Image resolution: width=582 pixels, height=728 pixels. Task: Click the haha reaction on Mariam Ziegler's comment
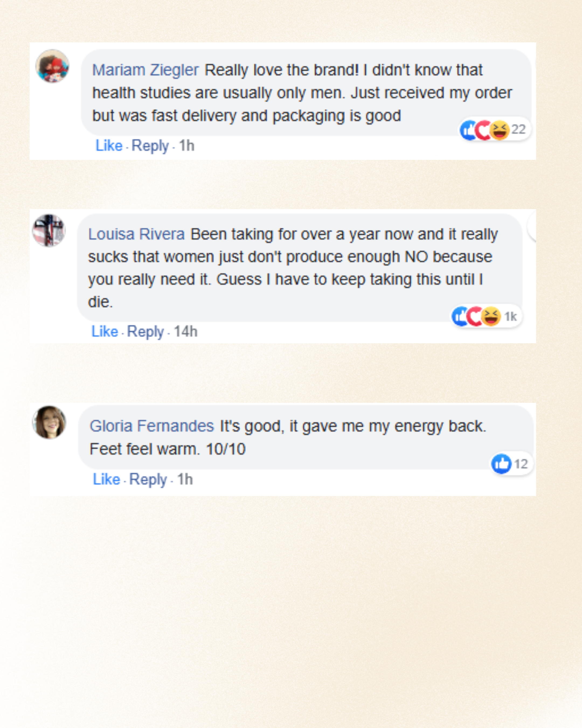499,130
